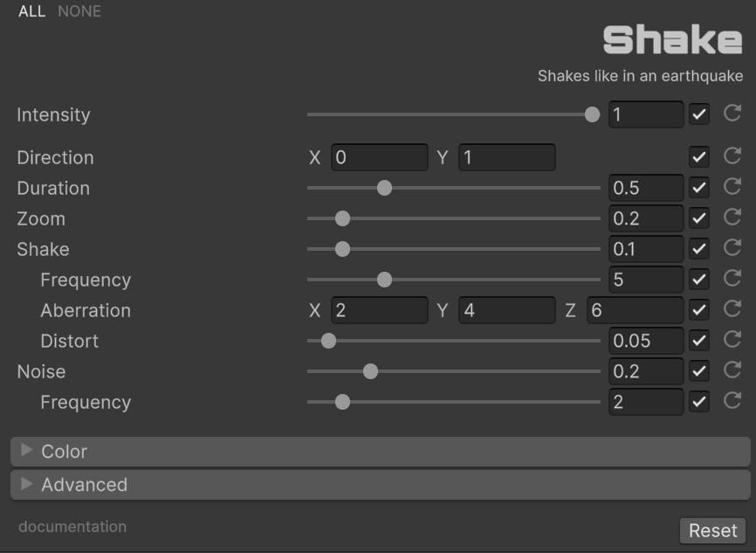Reset the Direction row with its icon
756x553 pixels.
(732, 157)
